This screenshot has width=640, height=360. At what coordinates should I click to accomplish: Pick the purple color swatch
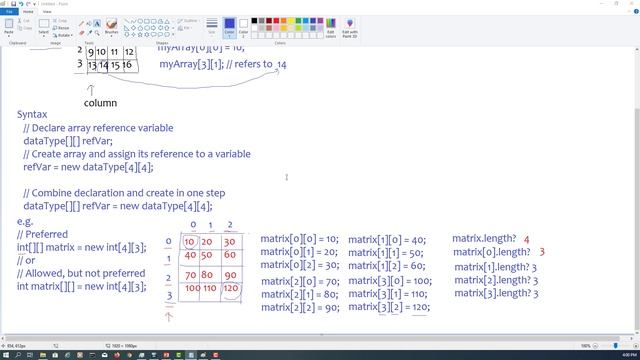pos(320,21)
